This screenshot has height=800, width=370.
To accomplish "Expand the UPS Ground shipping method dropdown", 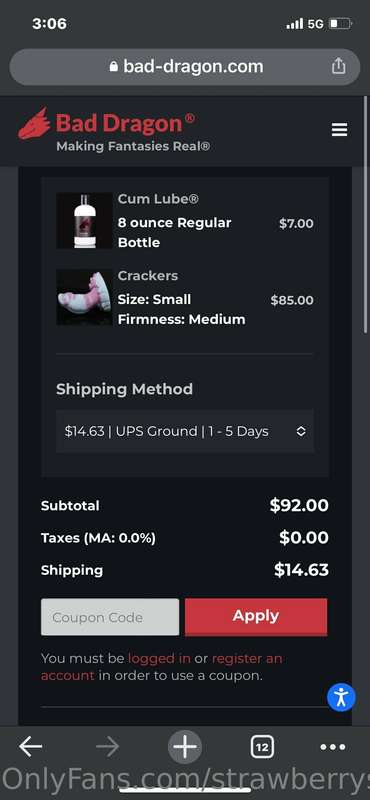I will 185,431.
